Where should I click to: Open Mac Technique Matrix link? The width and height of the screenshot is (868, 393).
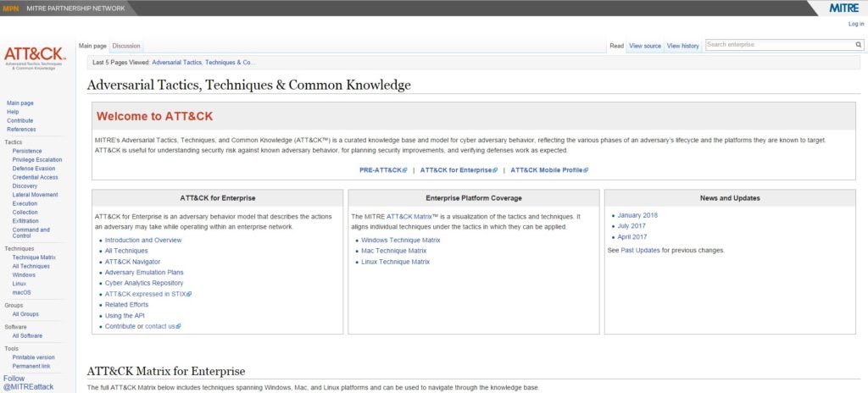tap(394, 251)
